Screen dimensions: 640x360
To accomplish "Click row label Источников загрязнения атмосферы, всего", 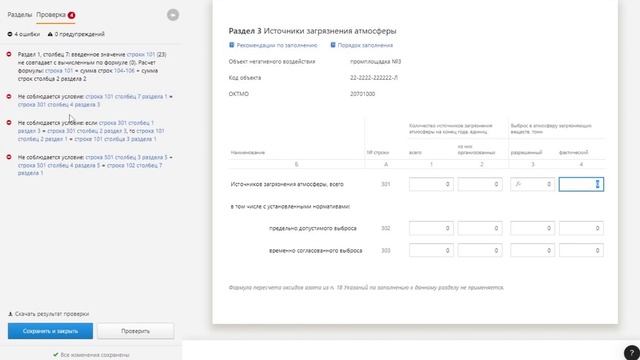I will click(x=287, y=184).
